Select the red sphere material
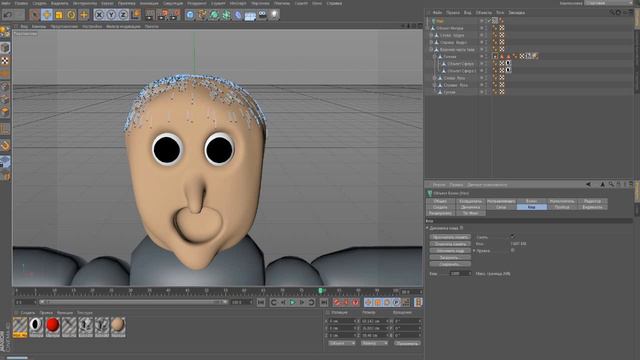This screenshot has height=360, width=640. (x=53, y=327)
